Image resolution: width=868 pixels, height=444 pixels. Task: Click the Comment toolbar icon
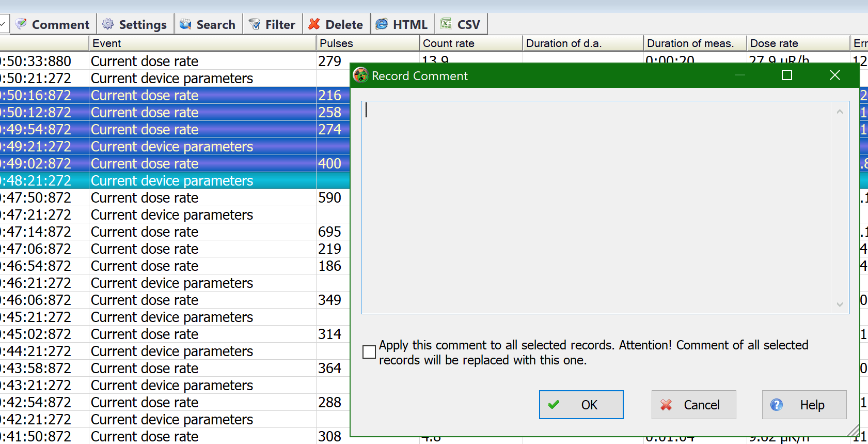pyautogui.click(x=21, y=24)
